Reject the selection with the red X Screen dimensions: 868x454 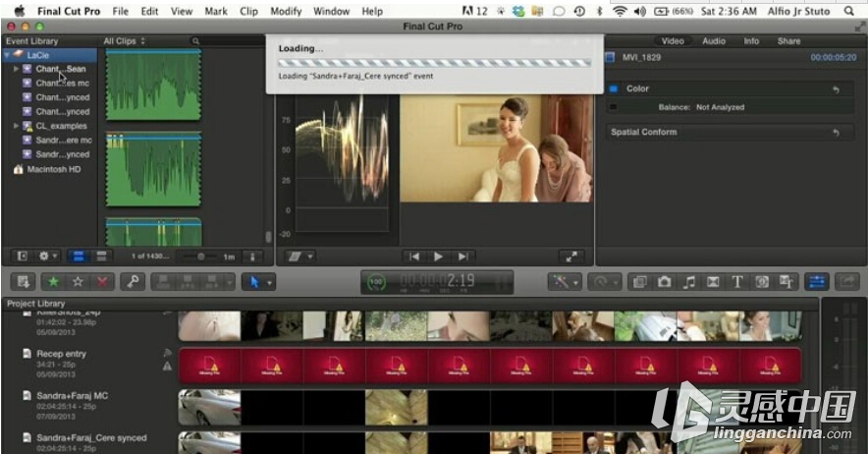102,282
